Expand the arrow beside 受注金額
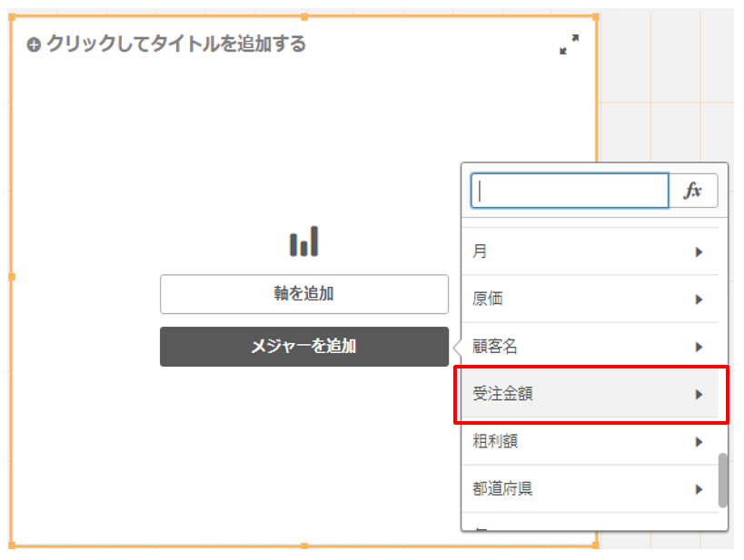Viewport: 744px width, 560px height. (x=699, y=394)
